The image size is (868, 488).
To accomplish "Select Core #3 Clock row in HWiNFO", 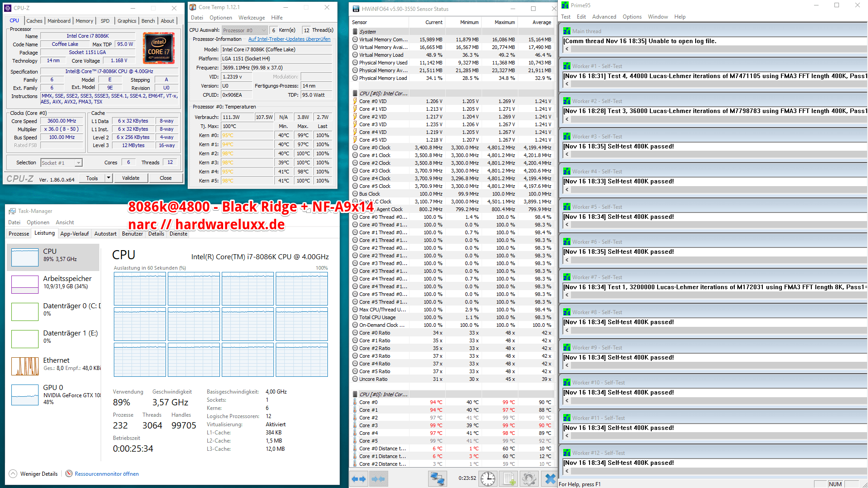I will tap(453, 171).
